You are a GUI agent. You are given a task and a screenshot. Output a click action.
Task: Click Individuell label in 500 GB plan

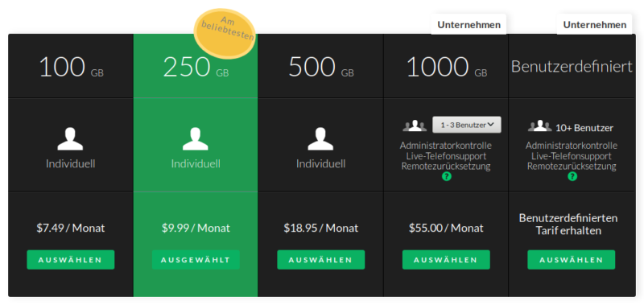pos(320,164)
